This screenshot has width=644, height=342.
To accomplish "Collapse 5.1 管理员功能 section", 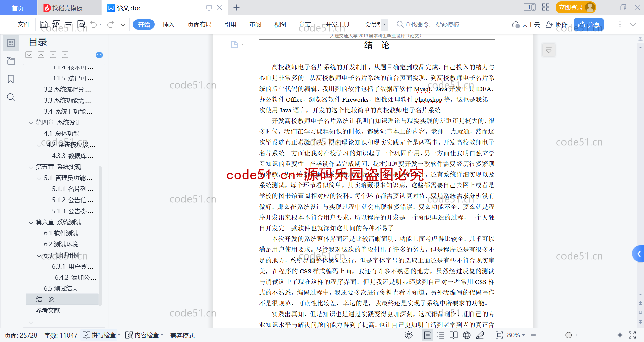I will (39, 178).
